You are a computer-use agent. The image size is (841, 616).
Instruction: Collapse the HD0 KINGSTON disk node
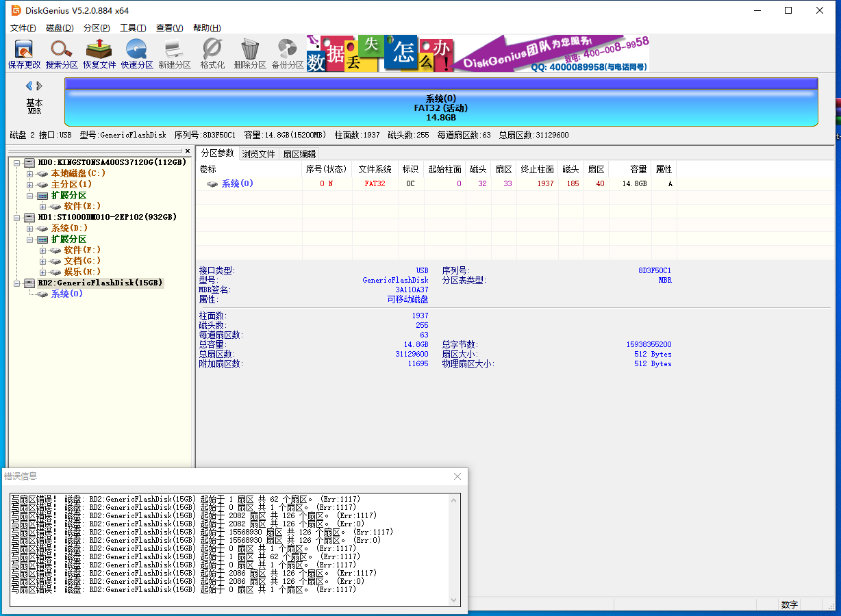[16, 162]
